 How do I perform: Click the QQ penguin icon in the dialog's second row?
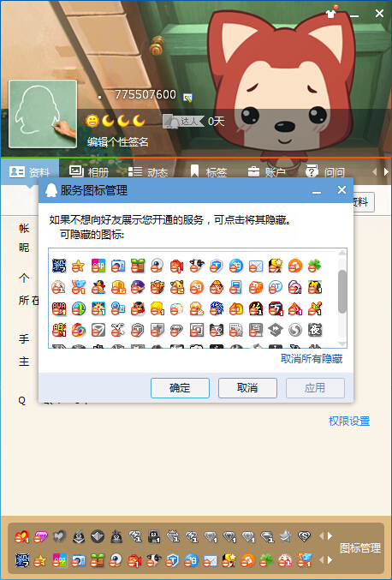click(x=98, y=287)
